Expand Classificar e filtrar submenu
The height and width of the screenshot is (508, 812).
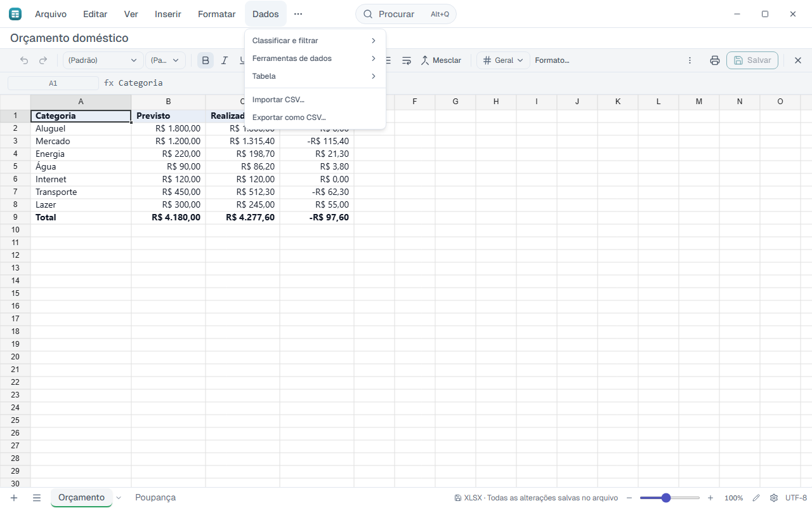coord(315,41)
